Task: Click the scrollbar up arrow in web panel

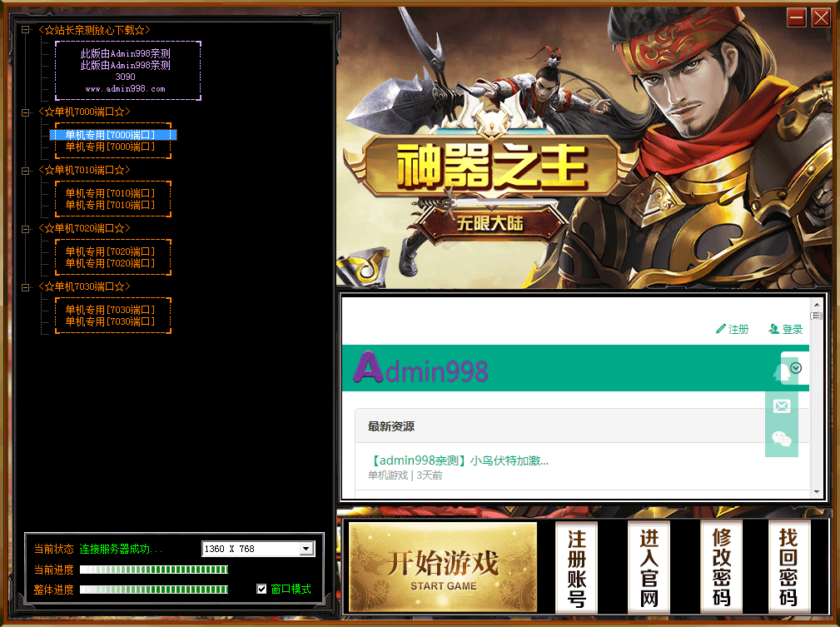Action: pos(817,305)
